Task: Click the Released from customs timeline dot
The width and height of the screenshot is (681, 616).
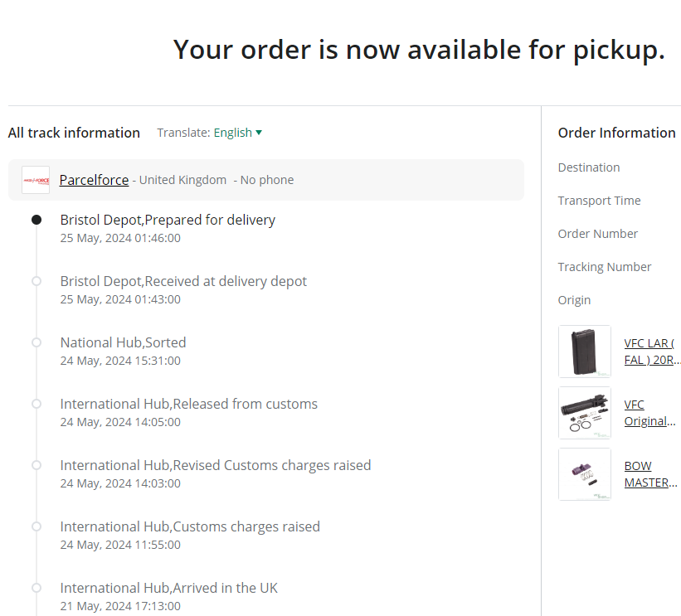Action: pyautogui.click(x=36, y=404)
